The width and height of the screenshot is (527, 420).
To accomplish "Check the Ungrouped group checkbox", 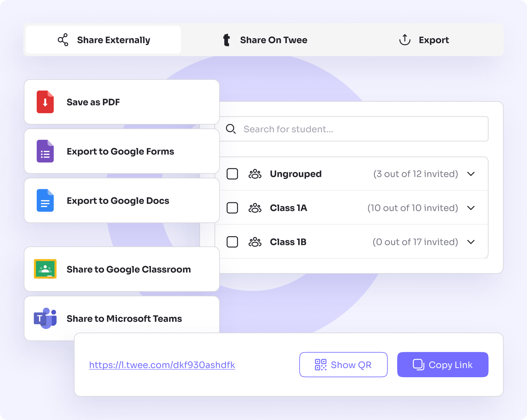I will pos(232,174).
